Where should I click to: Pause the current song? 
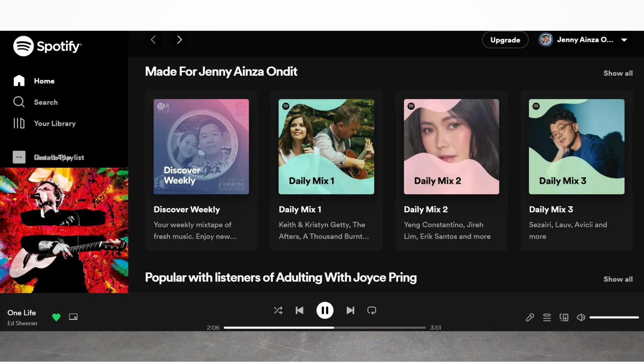[x=325, y=310]
